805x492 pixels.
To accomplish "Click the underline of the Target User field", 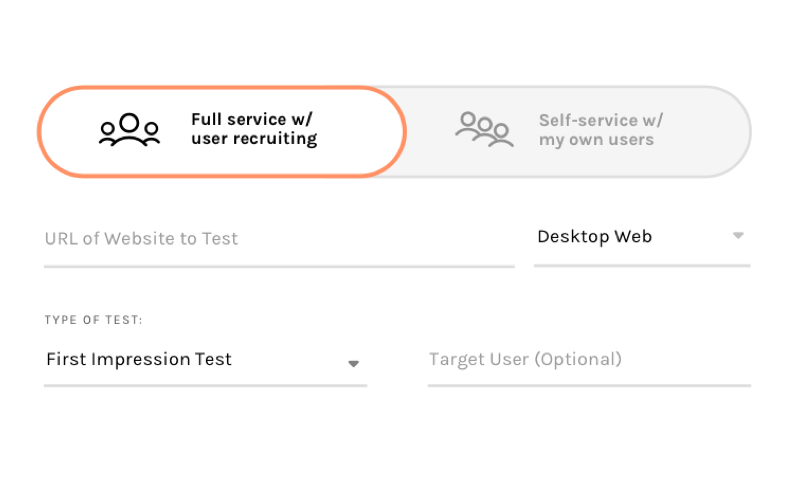I will [589, 385].
